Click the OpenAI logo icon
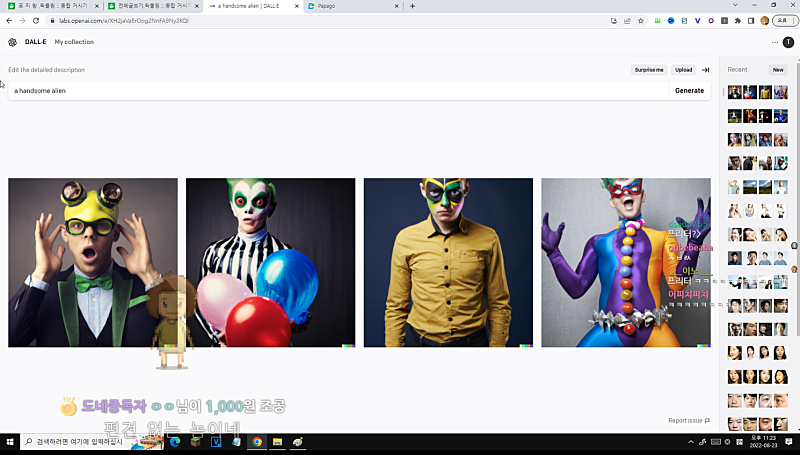This screenshot has height=455, width=800. point(13,42)
